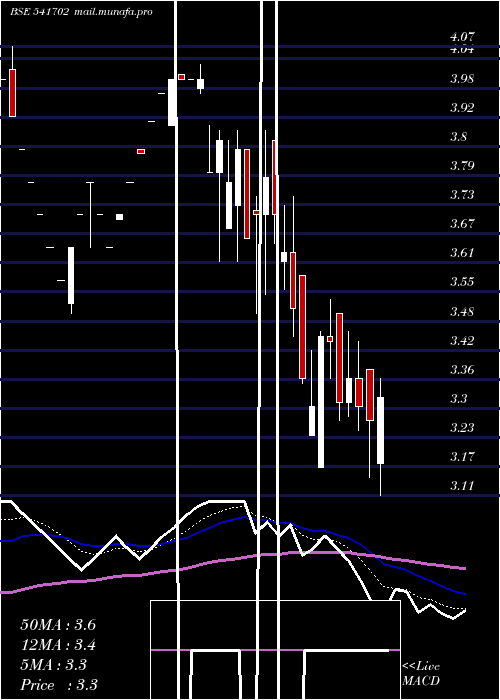Select the 3.79 price axis label
500x700 pixels.
pos(462,166)
